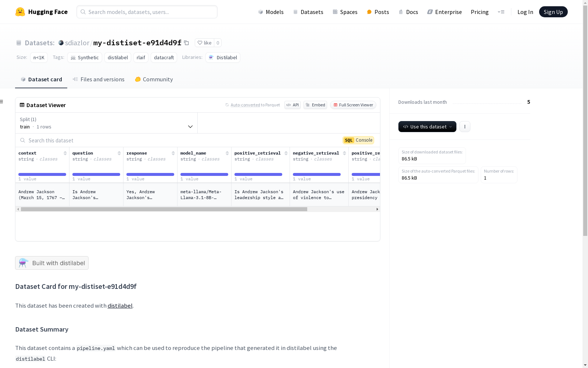Click the rlaif tag
Image resolution: width=588 pixels, height=368 pixels.
(x=141, y=57)
